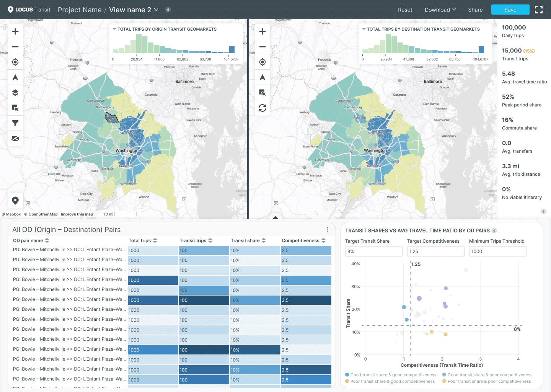This screenshot has width=551, height=392.
Task: Click the Reset button
Action: click(x=405, y=10)
